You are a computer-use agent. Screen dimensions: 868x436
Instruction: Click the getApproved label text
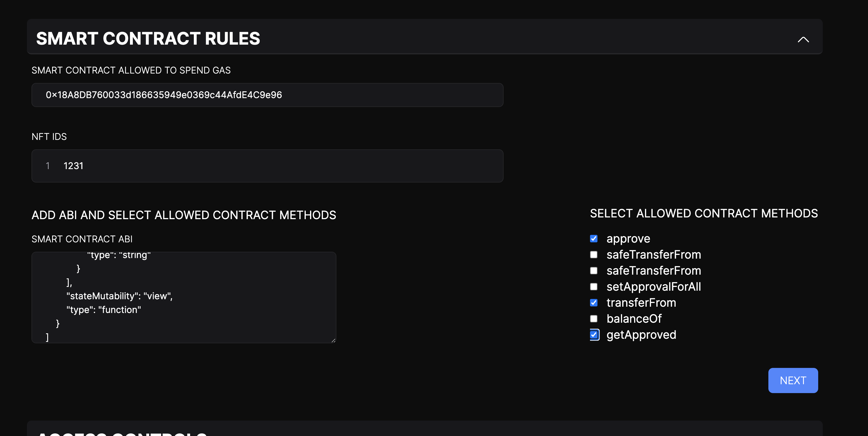pyautogui.click(x=641, y=335)
